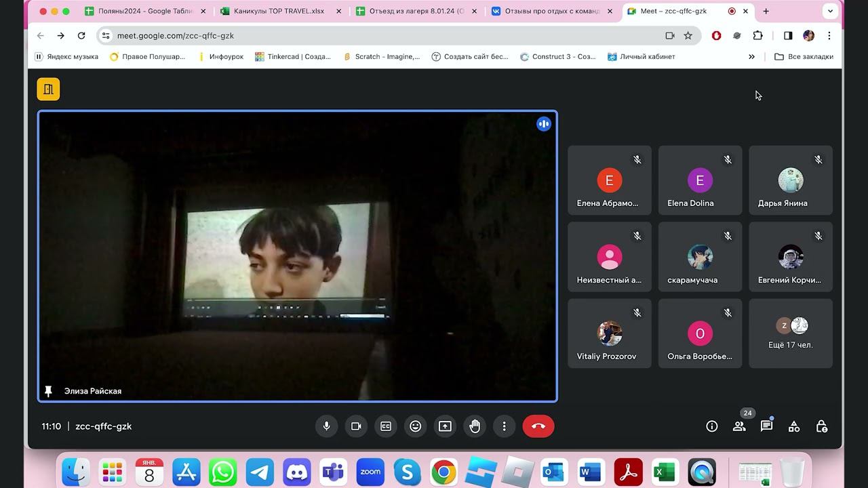
Task: Open the 'Инфоурок' bookmark
Action: (x=220, y=56)
